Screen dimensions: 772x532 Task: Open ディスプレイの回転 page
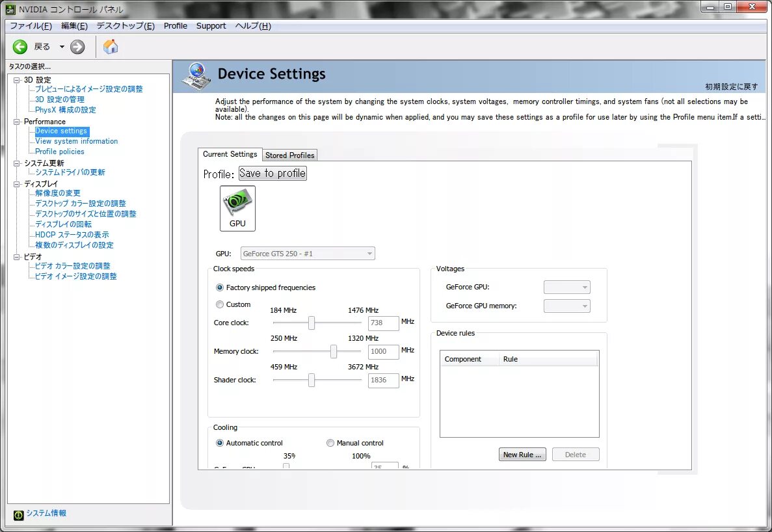tap(64, 224)
